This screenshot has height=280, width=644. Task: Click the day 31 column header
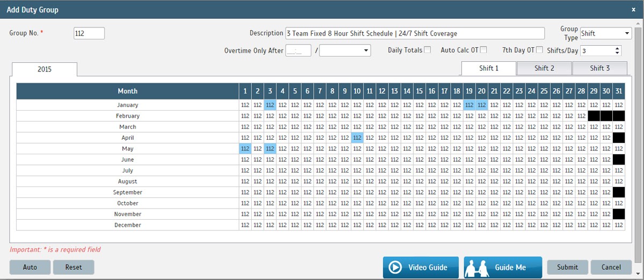coord(619,91)
